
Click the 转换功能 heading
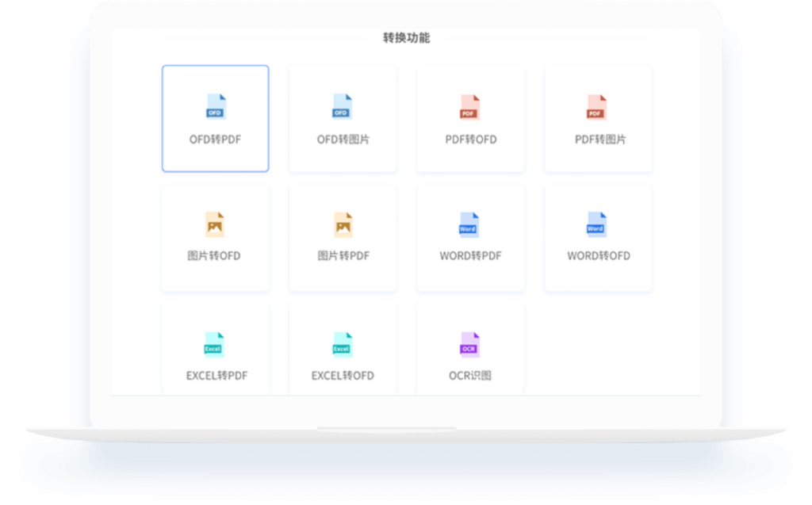pyautogui.click(x=407, y=38)
